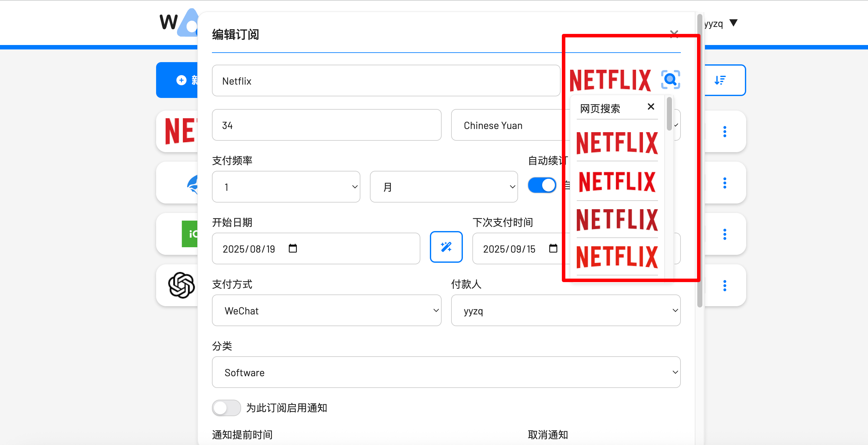Click the magic wand date autofill button
Viewport: 868px width, 445px height.
click(x=446, y=247)
